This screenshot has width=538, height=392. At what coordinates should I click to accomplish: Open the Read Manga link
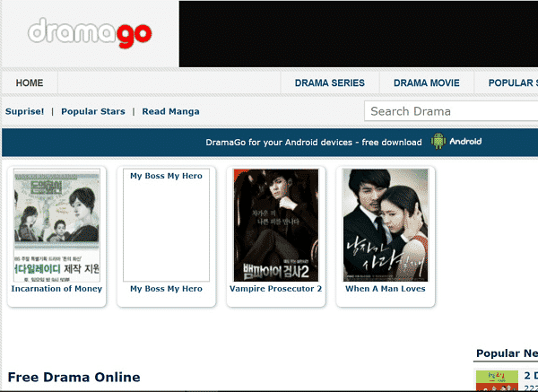click(170, 111)
